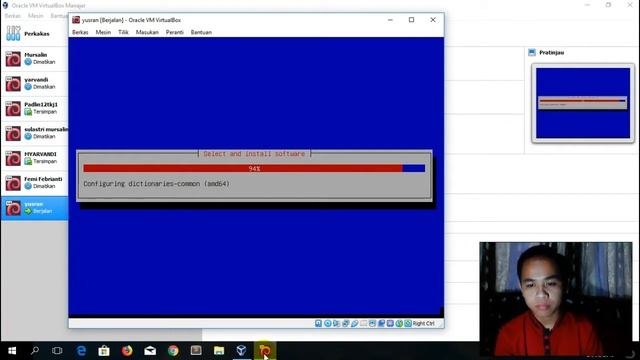The image size is (640, 360).
Task: Select the Padlin12tkj1 virtual machine name
Action: pyautogui.click(x=41, y=104)
